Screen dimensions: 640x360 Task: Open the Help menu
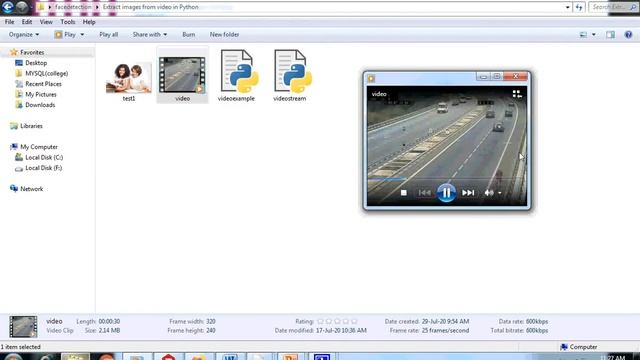tap(89, 22)
